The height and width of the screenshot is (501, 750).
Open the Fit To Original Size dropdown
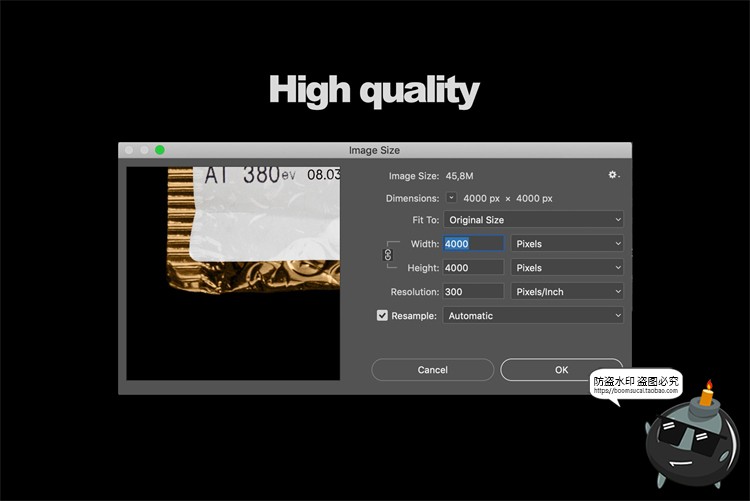pos(533,220)
